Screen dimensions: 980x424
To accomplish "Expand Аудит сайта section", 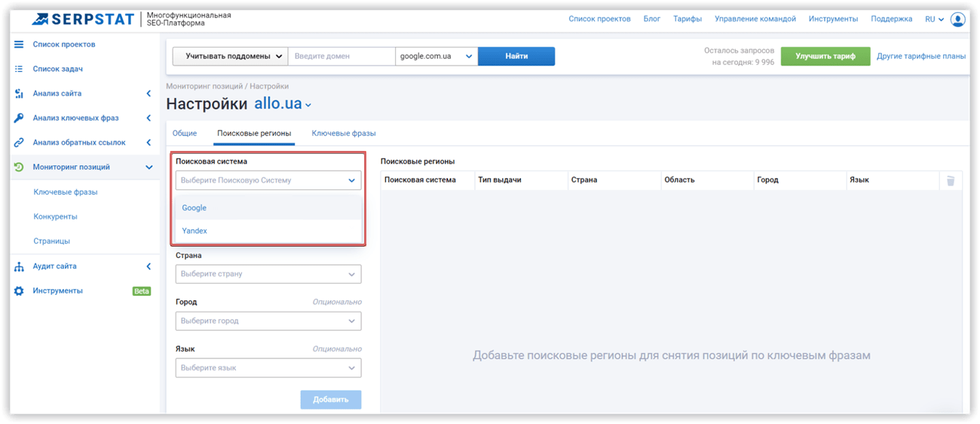I will coord(149,266).
